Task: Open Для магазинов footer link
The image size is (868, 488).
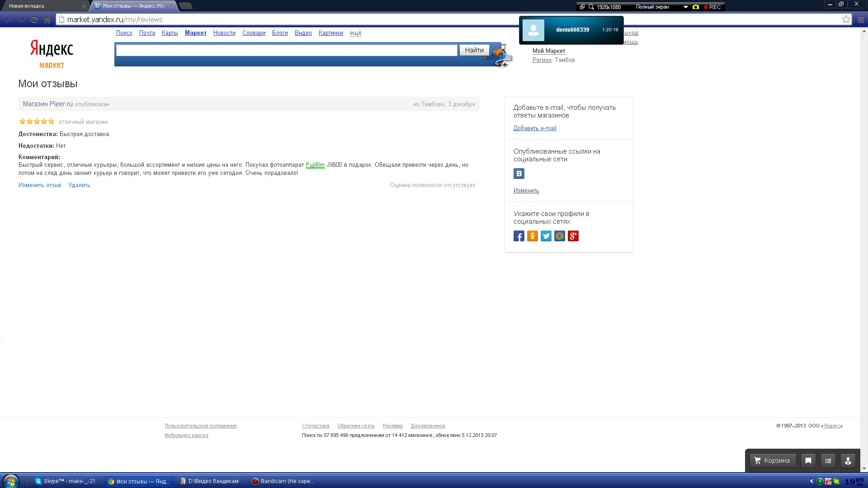Action: [x=428, y=426]
